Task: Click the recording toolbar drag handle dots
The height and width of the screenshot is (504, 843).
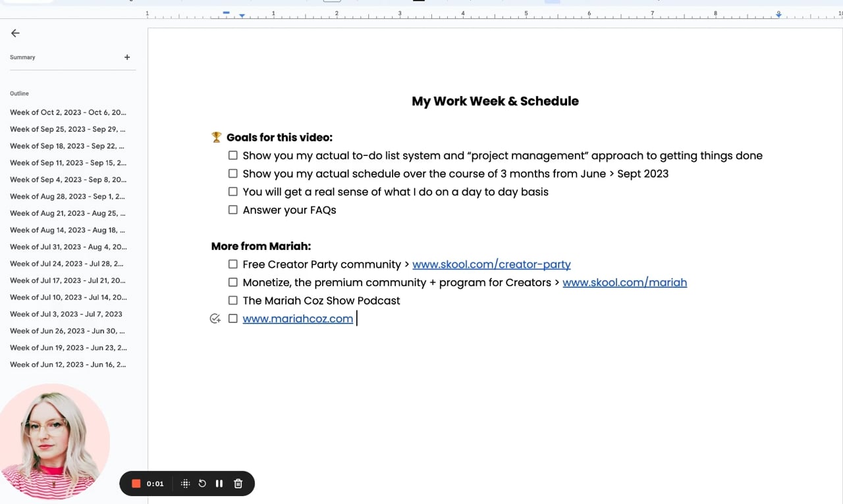Action: coord(185,484)
